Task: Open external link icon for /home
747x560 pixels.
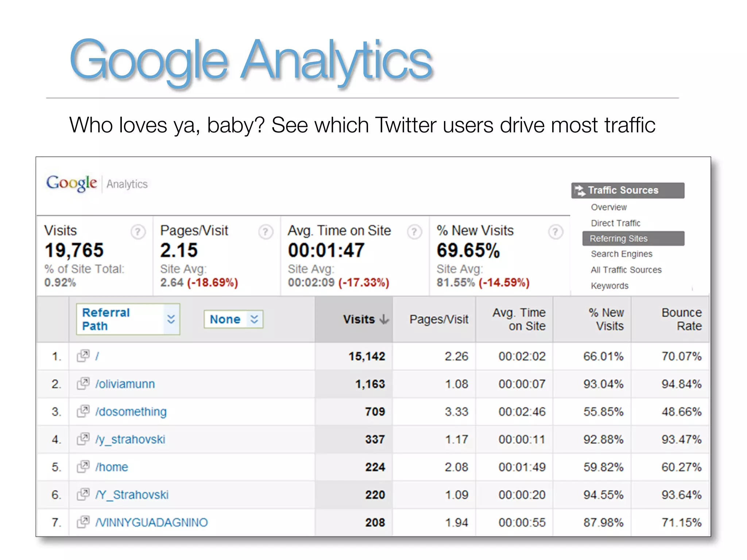Action: [x=83, y=467]
